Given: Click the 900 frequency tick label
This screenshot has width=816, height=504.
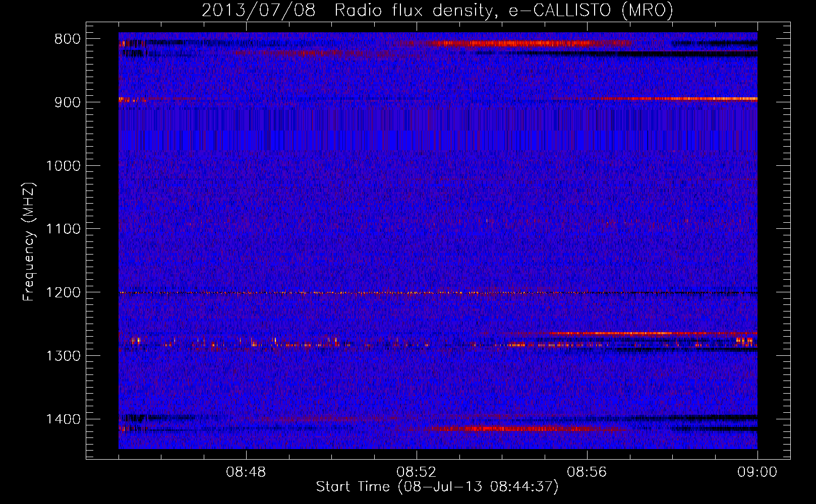Looking at the screenshot, I should [68, 102].
